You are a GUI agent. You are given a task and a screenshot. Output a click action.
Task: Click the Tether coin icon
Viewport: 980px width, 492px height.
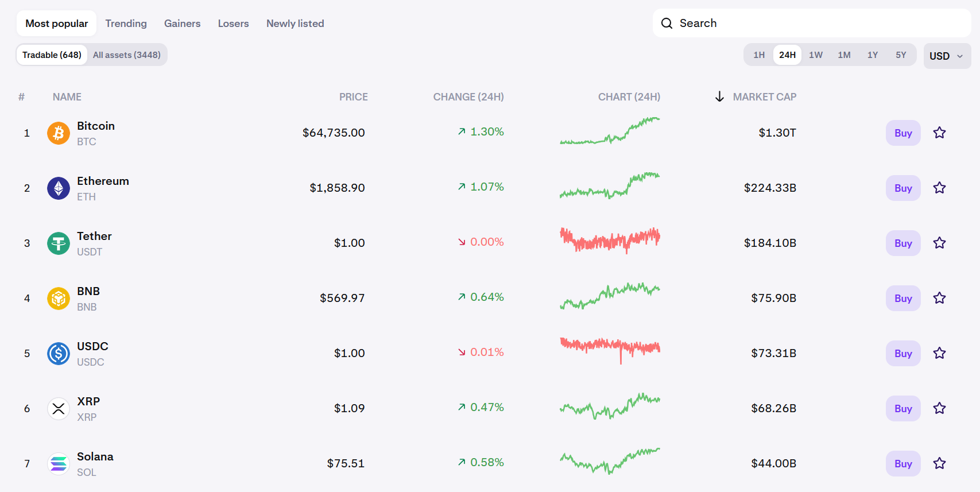pos(58,243)
